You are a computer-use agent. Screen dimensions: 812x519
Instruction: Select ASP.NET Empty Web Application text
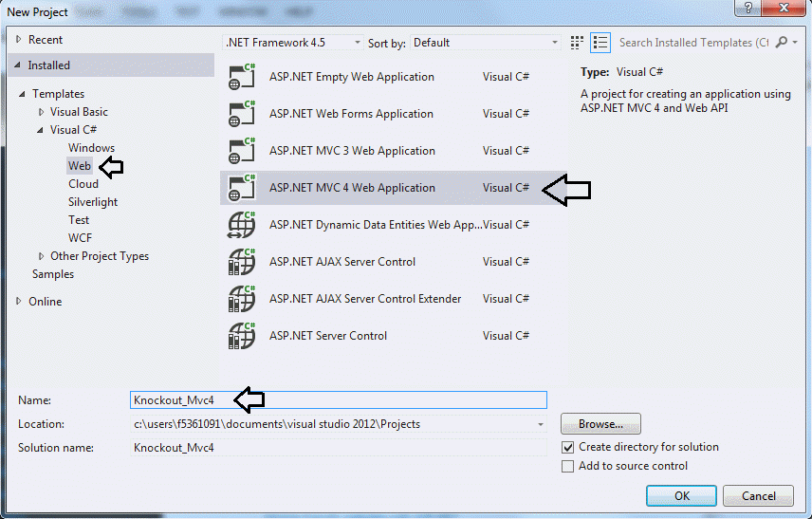click(x=352, y=77)
